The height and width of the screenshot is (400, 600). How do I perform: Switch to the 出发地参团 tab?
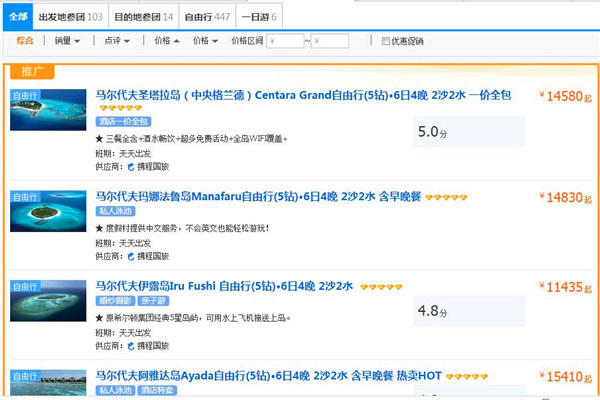tap(70, 17)
